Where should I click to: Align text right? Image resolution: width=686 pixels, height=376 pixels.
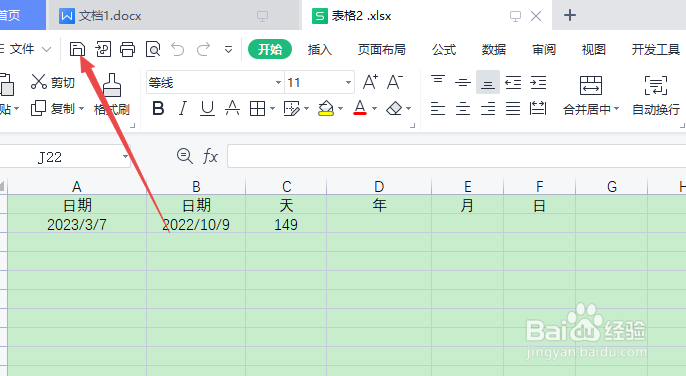tap(488, 108)
